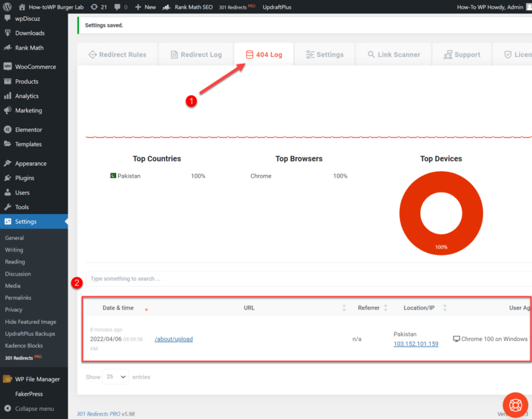The width and height of the screenshot is (532, 419).
Task: Go to General settings
Action: [14, 238]
